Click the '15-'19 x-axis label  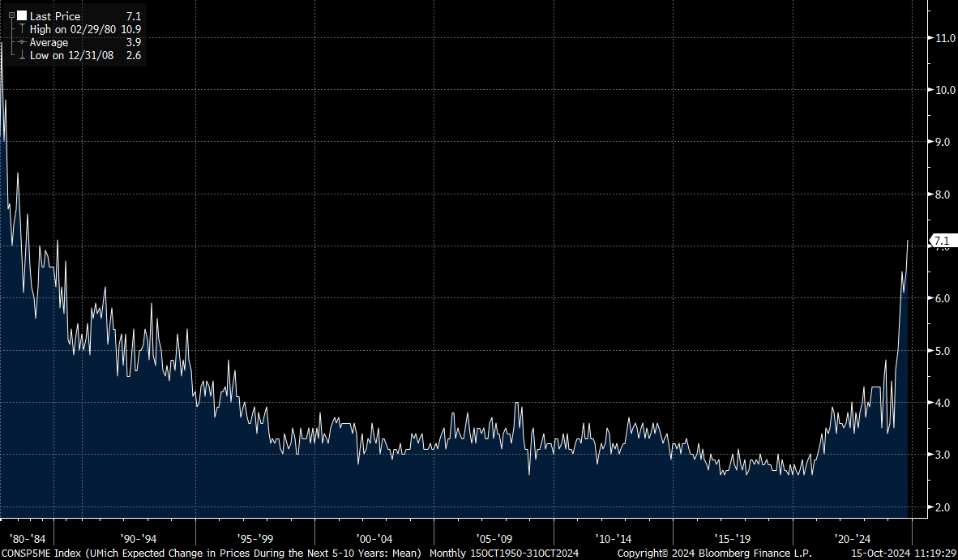click(x=733, y=539)
